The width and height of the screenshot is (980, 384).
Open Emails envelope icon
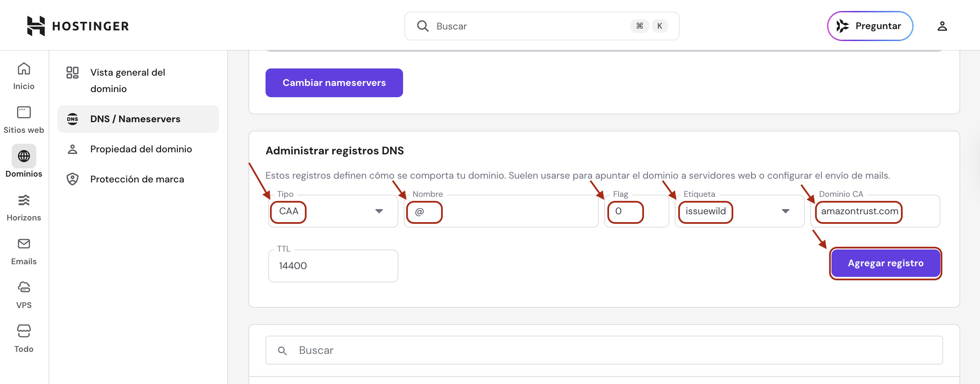(x=24, y=244)
